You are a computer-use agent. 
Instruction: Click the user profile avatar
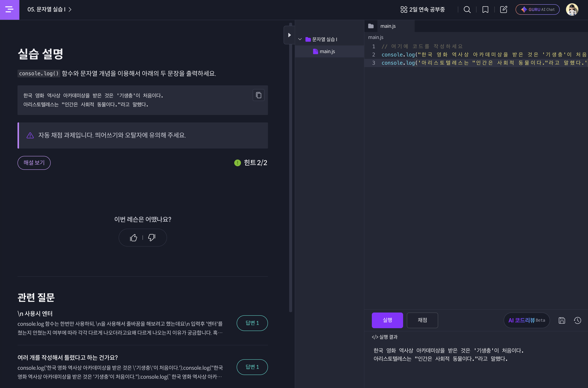(x=572, y=10)
